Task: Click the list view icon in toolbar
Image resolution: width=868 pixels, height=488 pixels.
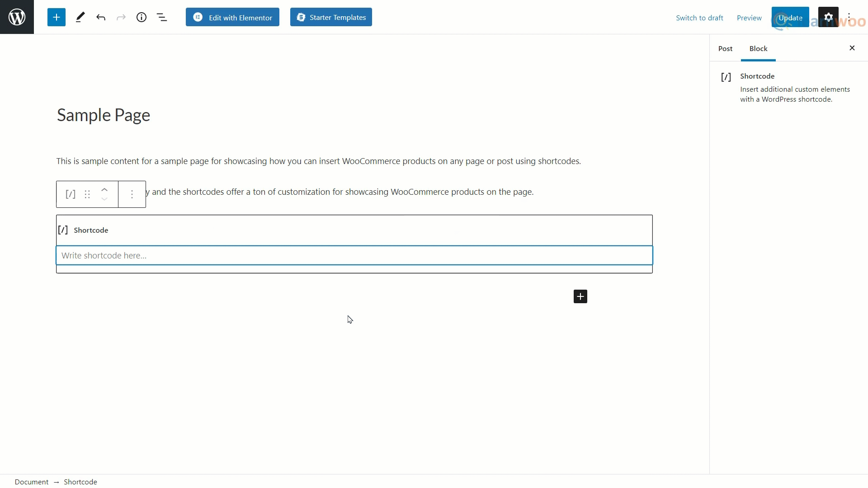Action: [x=162, y=17]
